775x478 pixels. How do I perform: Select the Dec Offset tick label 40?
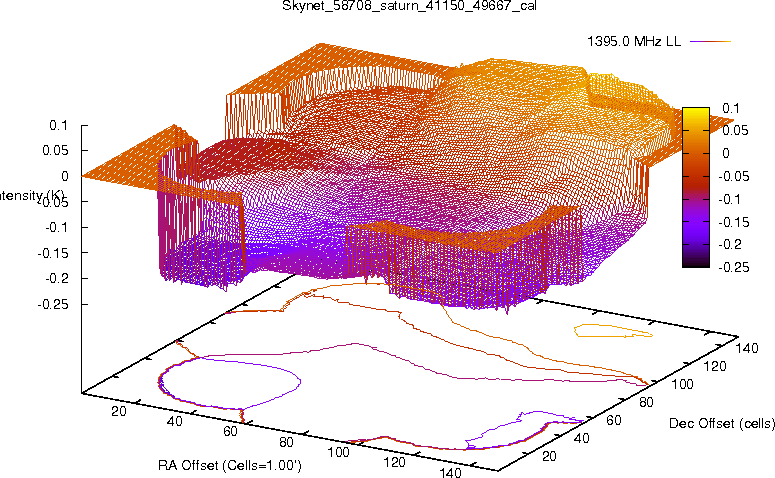tap(582, 438)
